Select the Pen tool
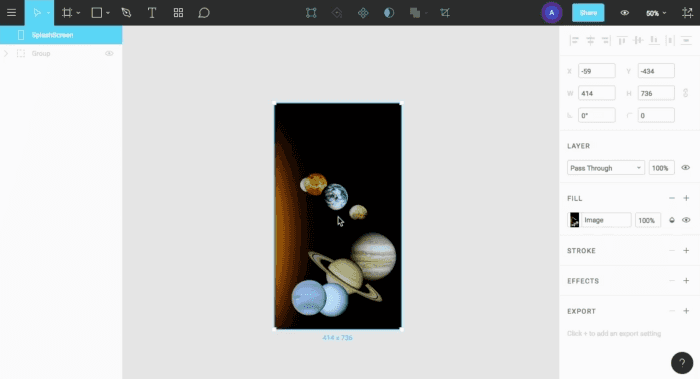Screen dimensions: 700x379 tap(126, 12)
